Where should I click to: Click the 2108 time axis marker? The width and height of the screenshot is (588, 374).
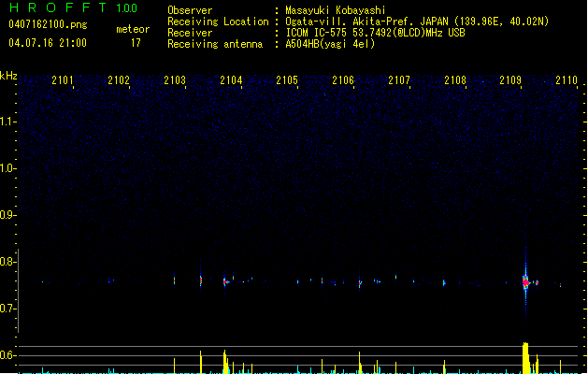point(455,80)
